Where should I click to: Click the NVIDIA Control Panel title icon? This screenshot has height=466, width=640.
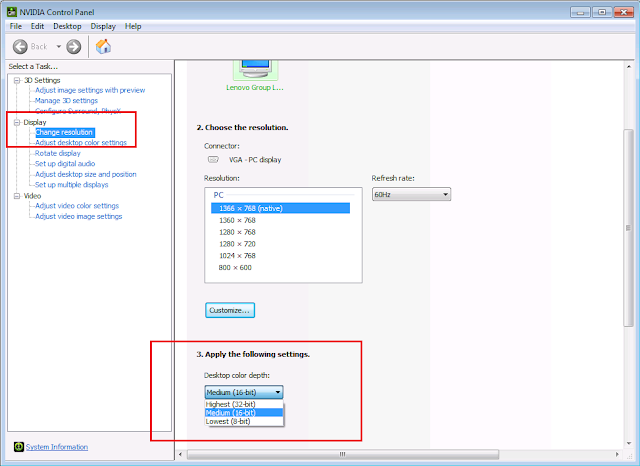[x=12, y=12]
